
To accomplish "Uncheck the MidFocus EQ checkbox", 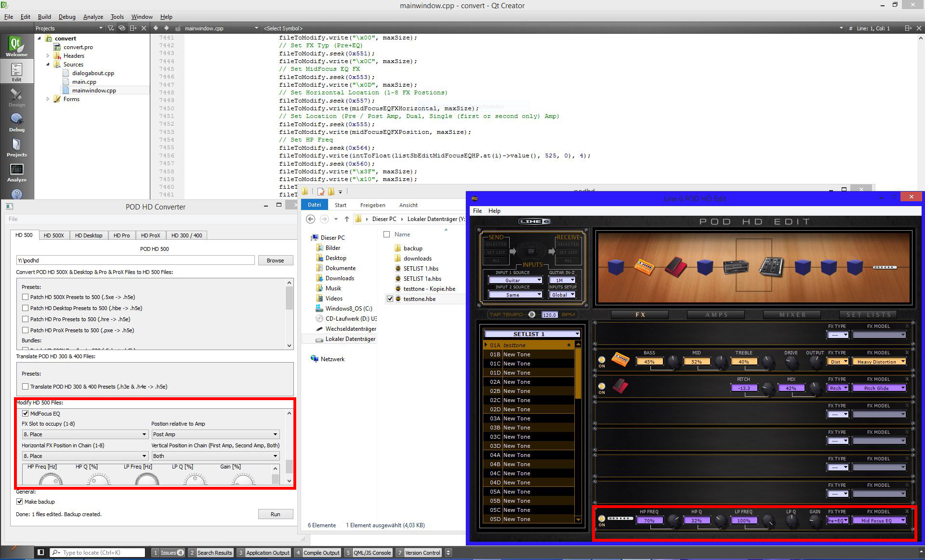I will pyautogui.click(x=25, y=414).
